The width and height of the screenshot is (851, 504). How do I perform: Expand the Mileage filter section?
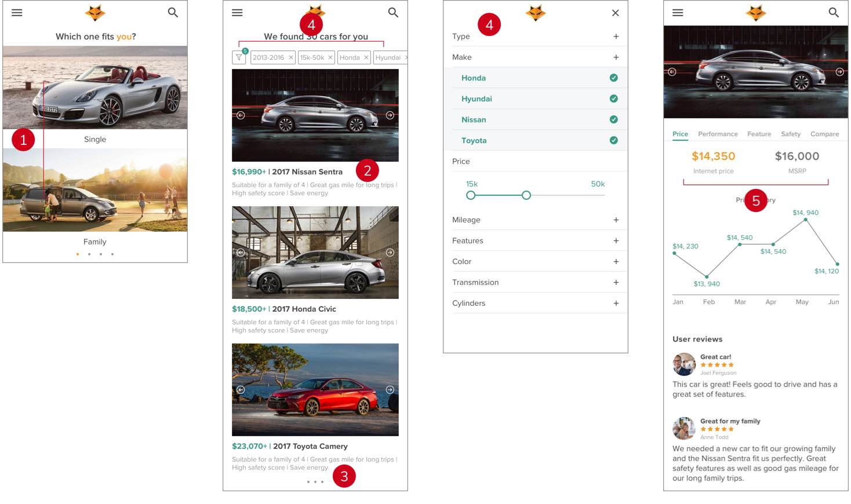pos(616,220)
